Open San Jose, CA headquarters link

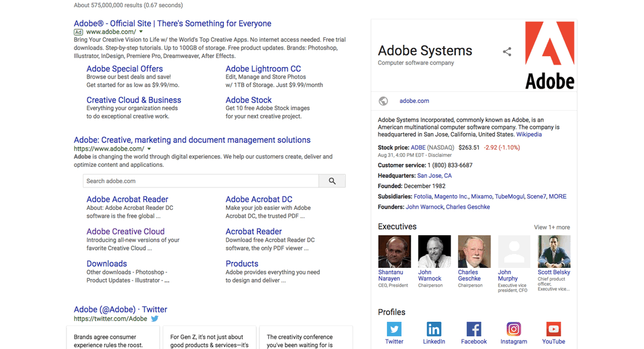pos(435,176)
